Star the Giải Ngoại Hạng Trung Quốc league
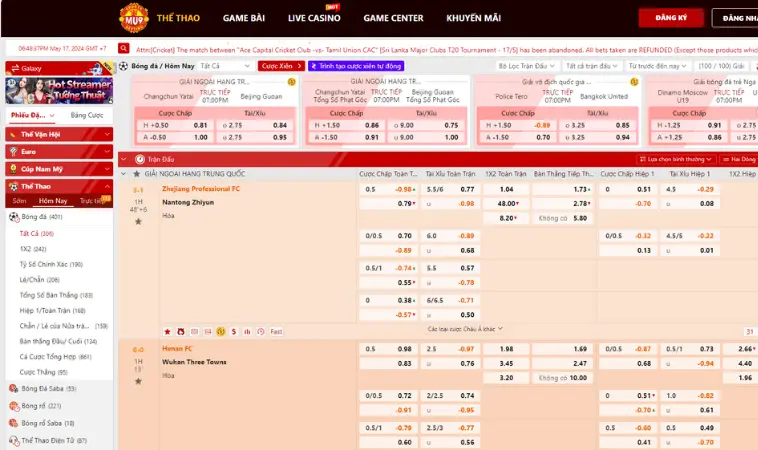758x450 pixels. [x=138, y=174]
